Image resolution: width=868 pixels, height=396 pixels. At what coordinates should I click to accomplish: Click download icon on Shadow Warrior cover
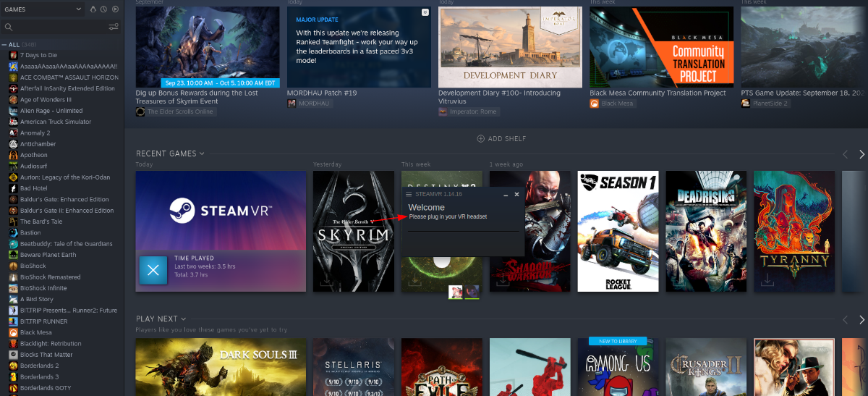pyautogui.click(x=503, y=280)
